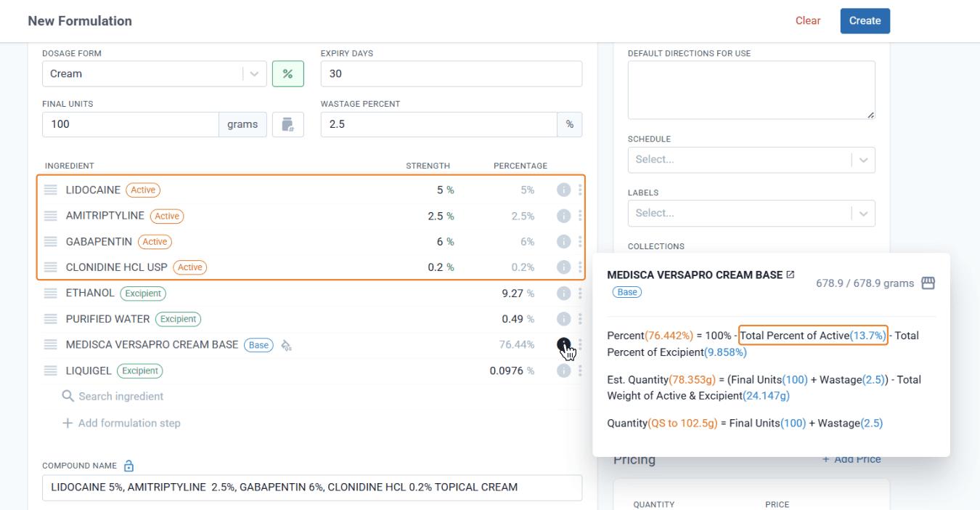
Task: Open the info icon for ETHANOL
Action: (x=563, y=294)
